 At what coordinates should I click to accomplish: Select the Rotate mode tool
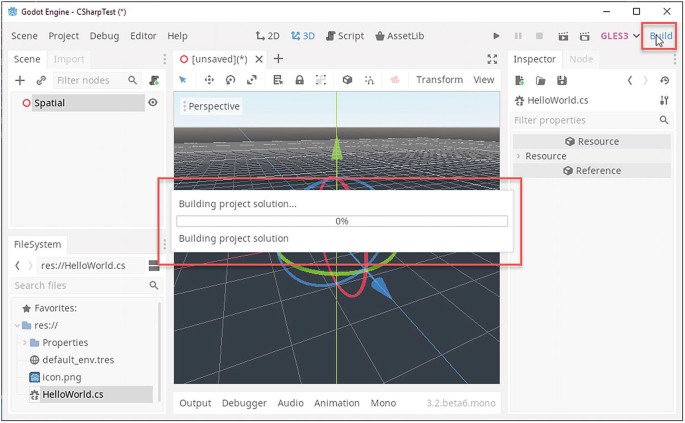point(231,80)
